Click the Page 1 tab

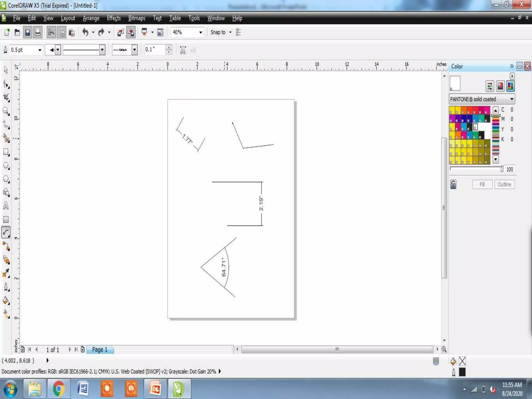pos(100,350)
